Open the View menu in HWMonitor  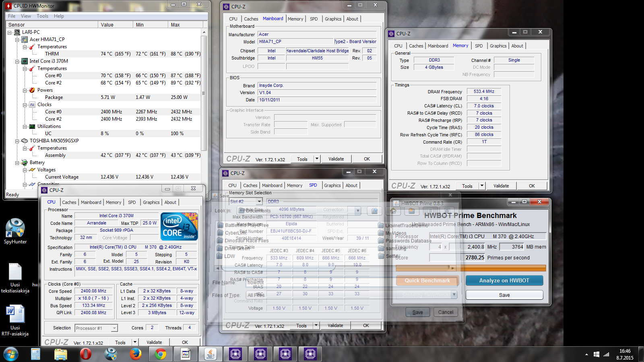click(x=26, y=16)
